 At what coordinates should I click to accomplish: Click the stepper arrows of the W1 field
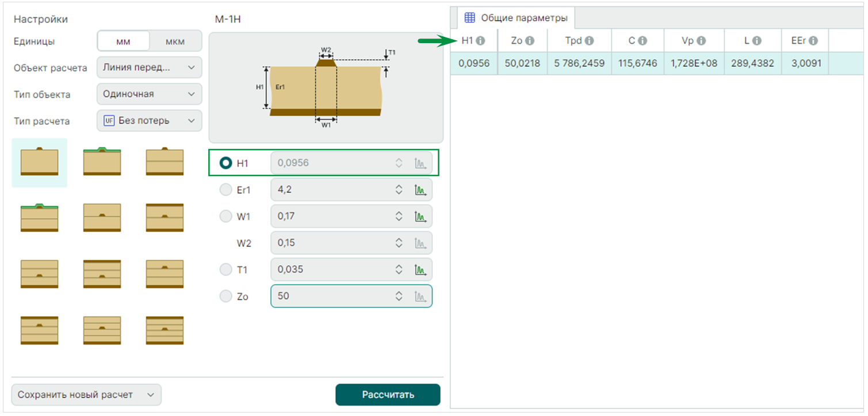399,216
